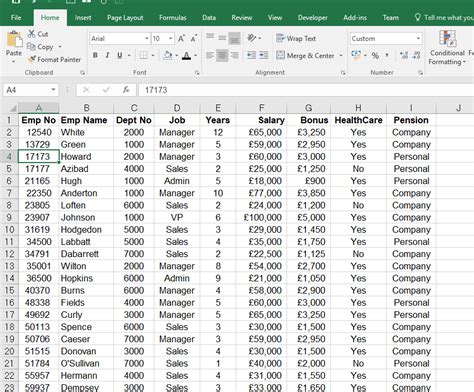Cancel the formula bar entry with the X
This screenshot has width=474, height=392.
click(x=86, y=90)
